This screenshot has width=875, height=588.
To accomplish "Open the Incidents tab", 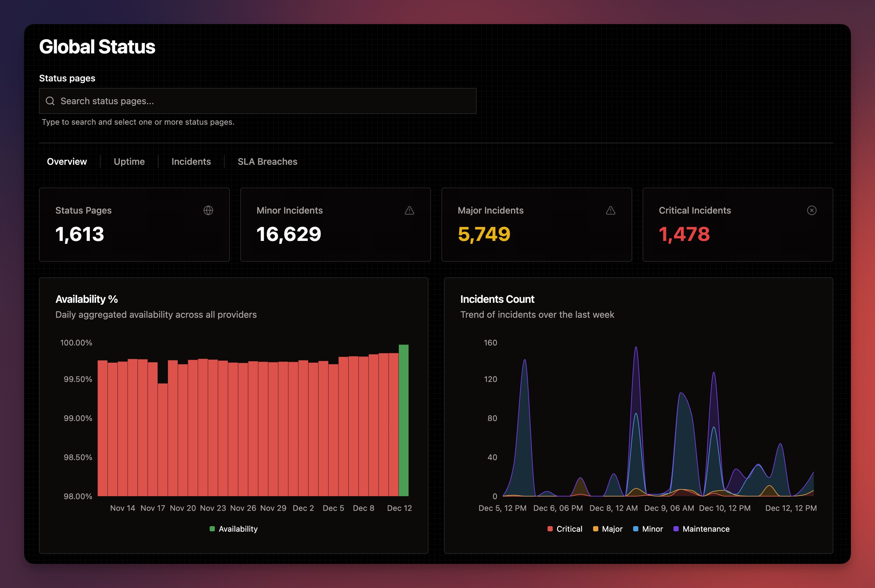I will point(191,161).
